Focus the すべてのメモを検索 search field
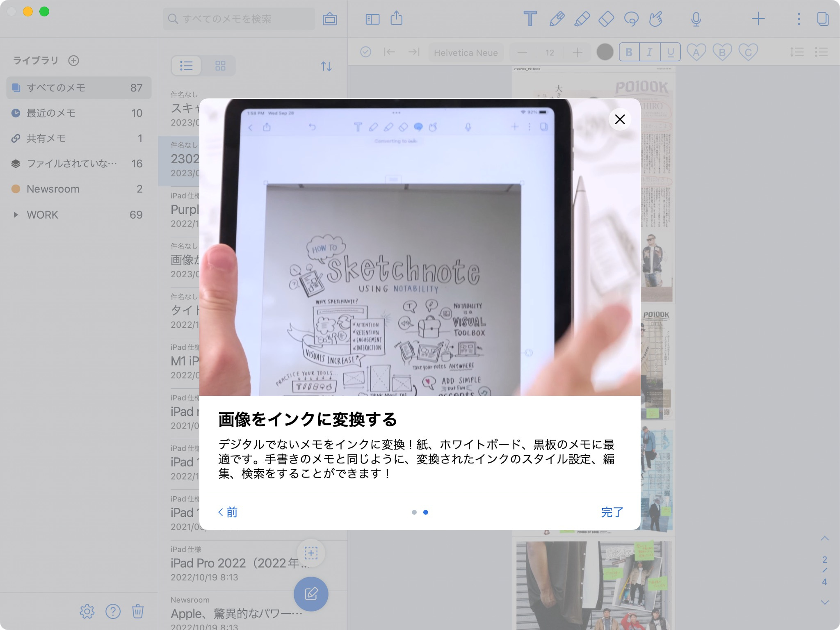The height and width of the screenshot is (630, 840). [239, 19]
